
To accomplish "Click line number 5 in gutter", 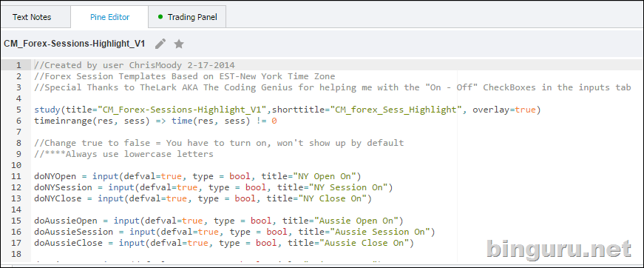I will tap(18, 110).
